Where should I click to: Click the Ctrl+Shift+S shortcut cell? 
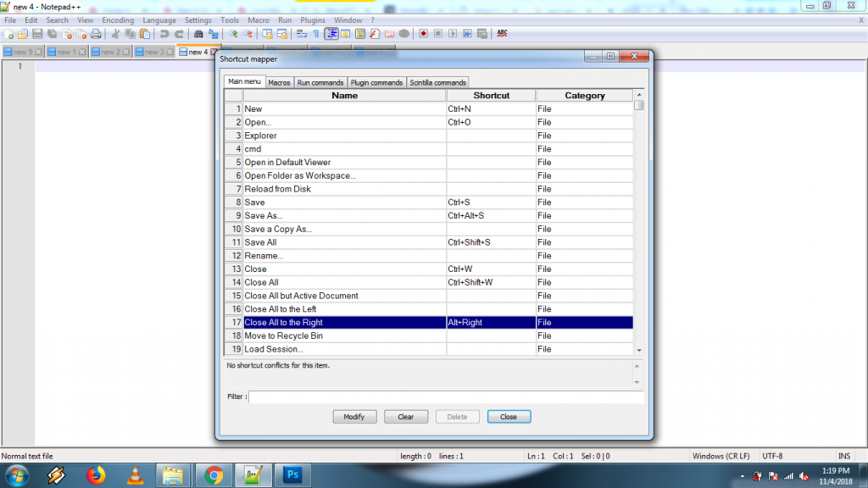pyautogui.click(x=491, y=242)
